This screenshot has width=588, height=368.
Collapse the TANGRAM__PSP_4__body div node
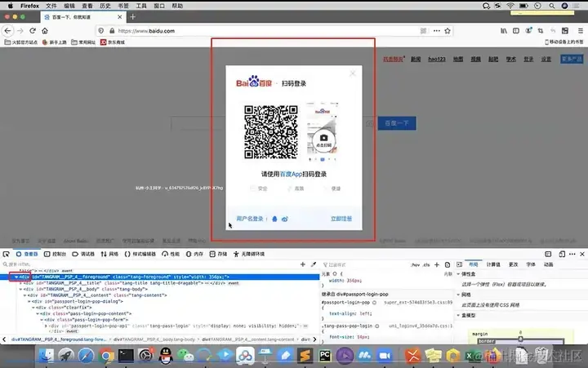20,289
